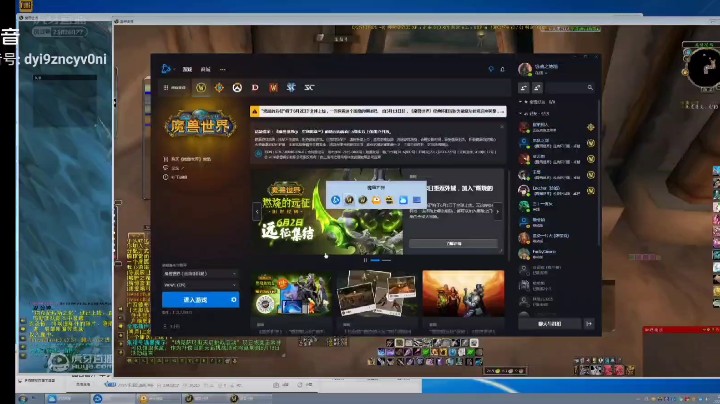Click friend row FeelyGleam
The image size is (720, 404).
click(x=557, y=253)
